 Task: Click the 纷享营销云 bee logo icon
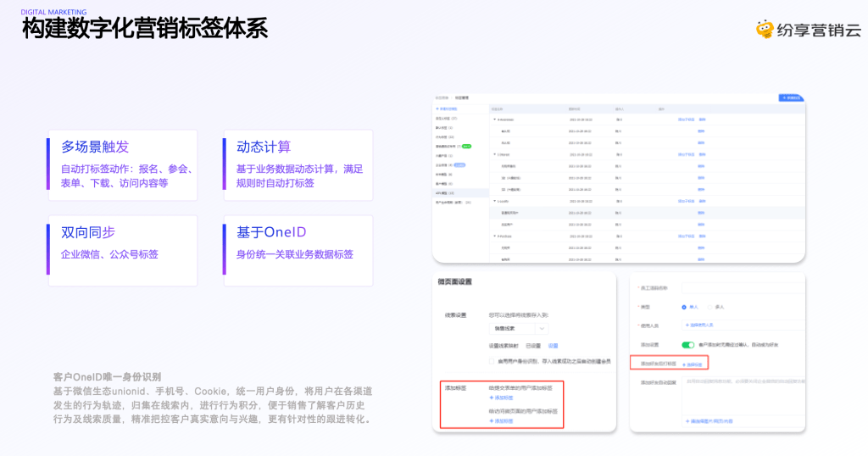click(765, 30)
